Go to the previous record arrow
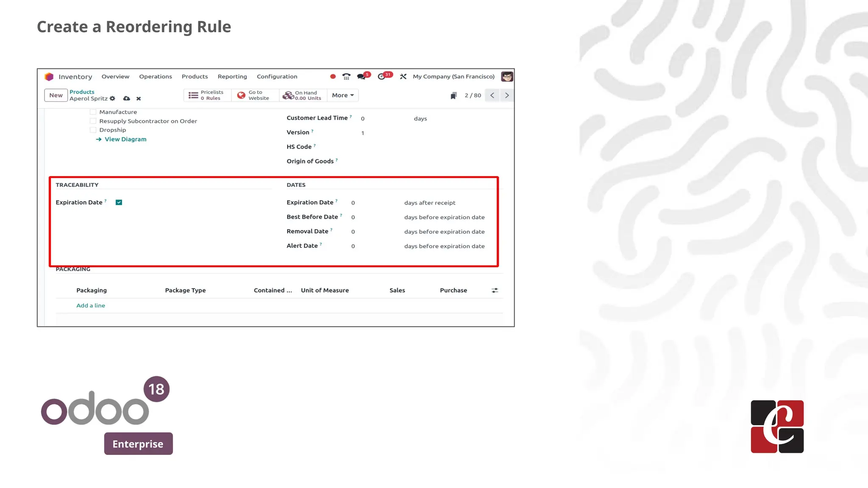 coord(492,95)
